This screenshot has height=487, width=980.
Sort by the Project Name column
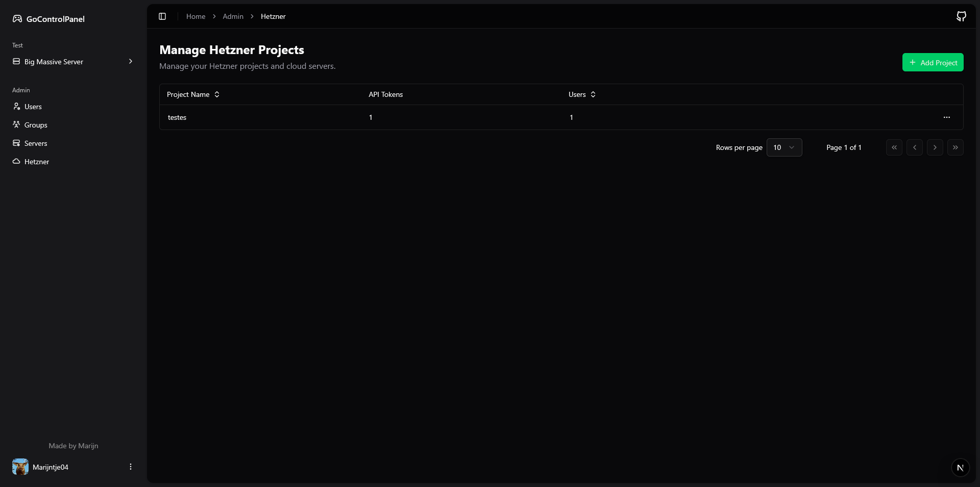(x=193, y=94)
